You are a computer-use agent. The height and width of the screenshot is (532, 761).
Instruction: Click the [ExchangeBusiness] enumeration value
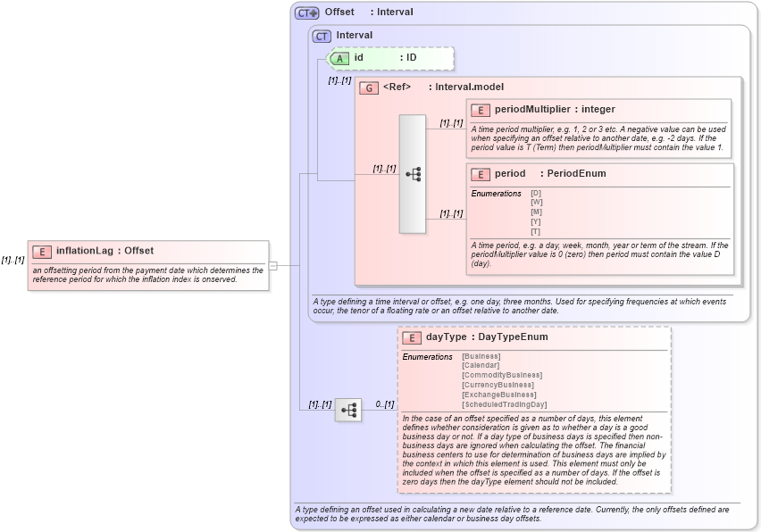click(499, 395)
